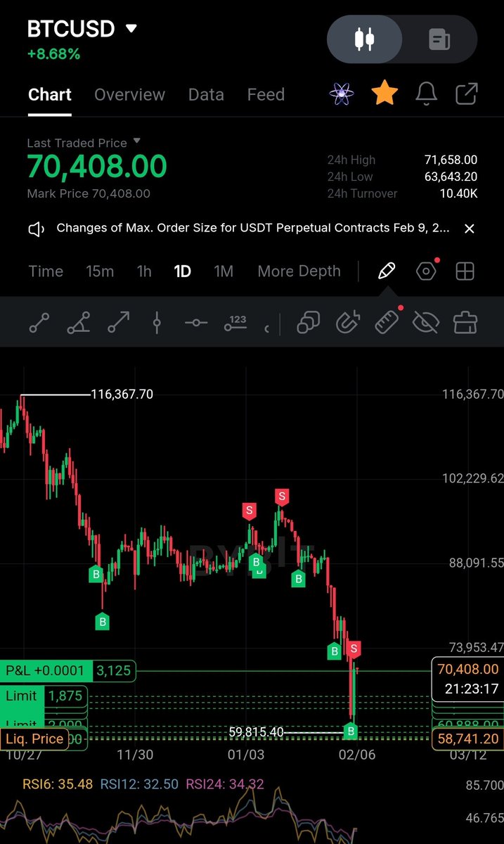Tap the overlapping squares clone icon
504x844 pixels.
[x=308, y=323]
